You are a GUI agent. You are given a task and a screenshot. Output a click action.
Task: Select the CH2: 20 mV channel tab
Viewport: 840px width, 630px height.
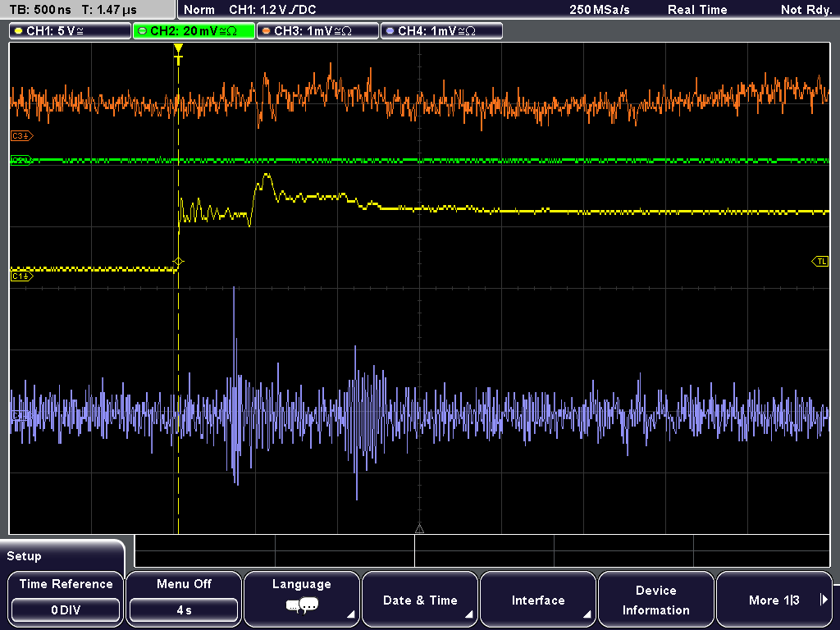194,31
